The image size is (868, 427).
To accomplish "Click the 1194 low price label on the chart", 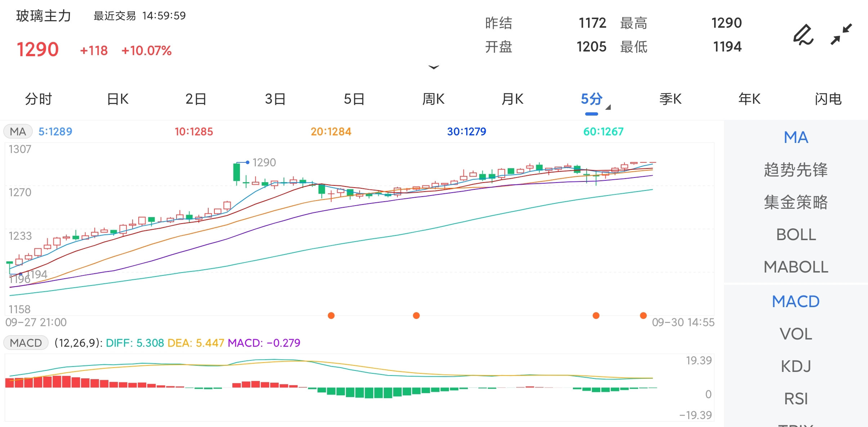I will tap(37, 274).
